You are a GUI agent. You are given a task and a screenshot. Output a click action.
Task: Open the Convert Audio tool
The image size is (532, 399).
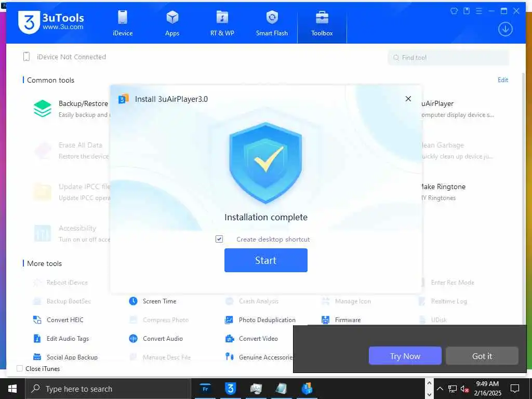coord(156,339)
